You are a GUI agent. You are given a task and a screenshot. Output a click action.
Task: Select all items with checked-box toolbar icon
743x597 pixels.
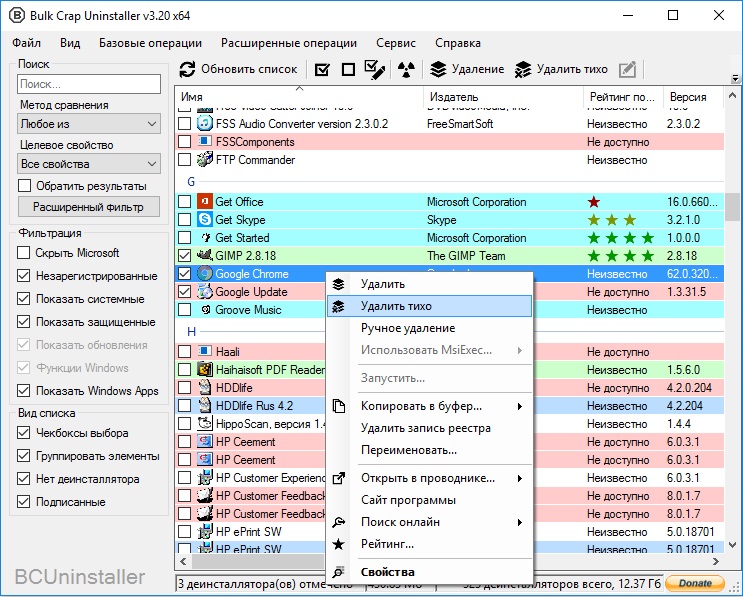tap(322, 70)
